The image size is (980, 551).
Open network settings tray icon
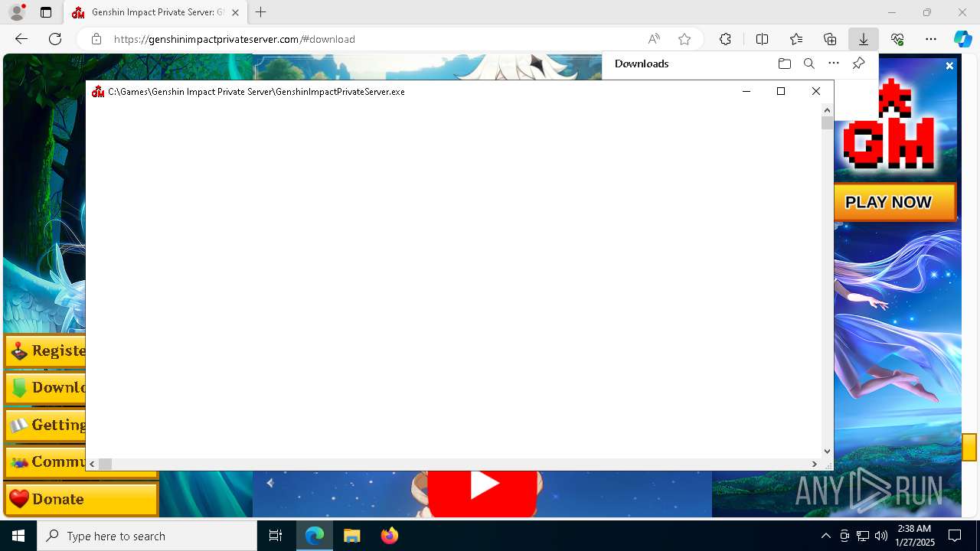pos(863,536)
